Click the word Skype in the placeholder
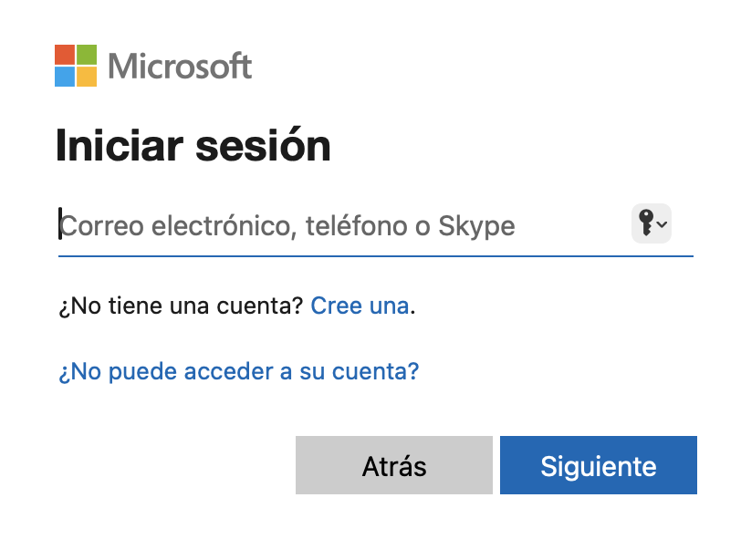This screenshot has height=560, width=741. [x=476, y=226]
